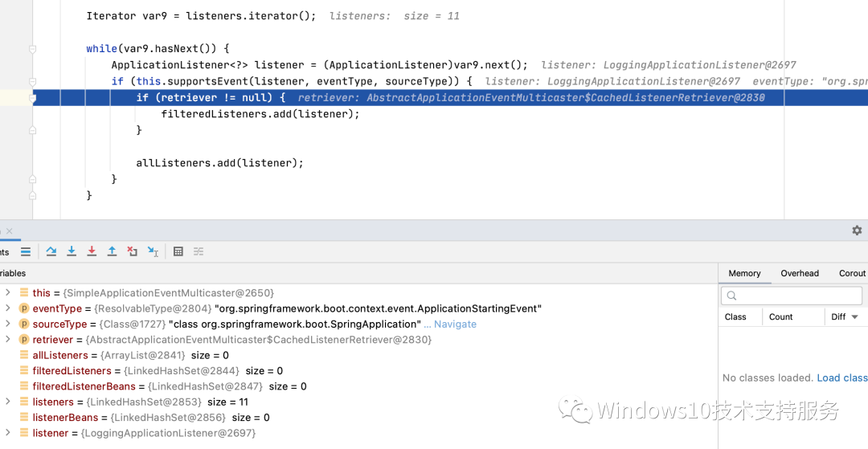Open the Evaluate Expression calculator
868x449 pixels.
[x=178, y=251]
